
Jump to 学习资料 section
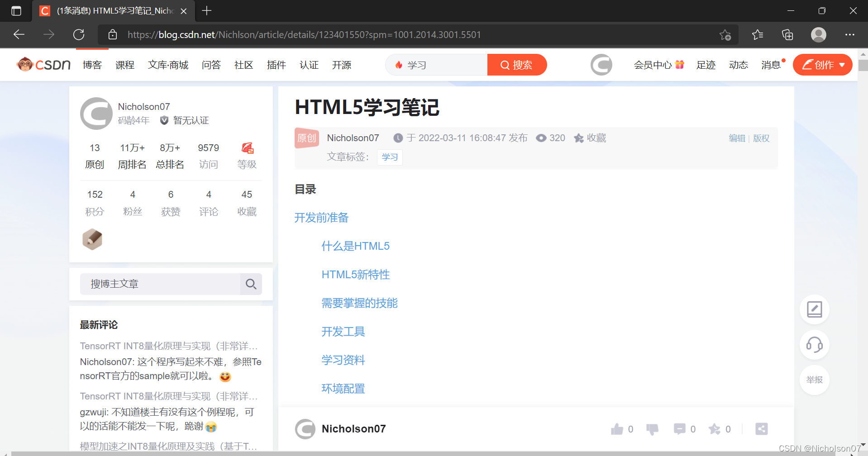[343, 360]
